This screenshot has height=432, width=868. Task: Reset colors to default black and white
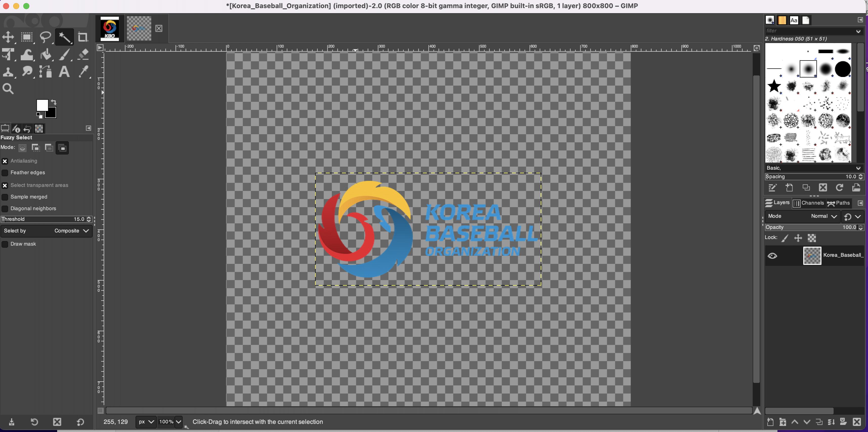pos(39,116)
